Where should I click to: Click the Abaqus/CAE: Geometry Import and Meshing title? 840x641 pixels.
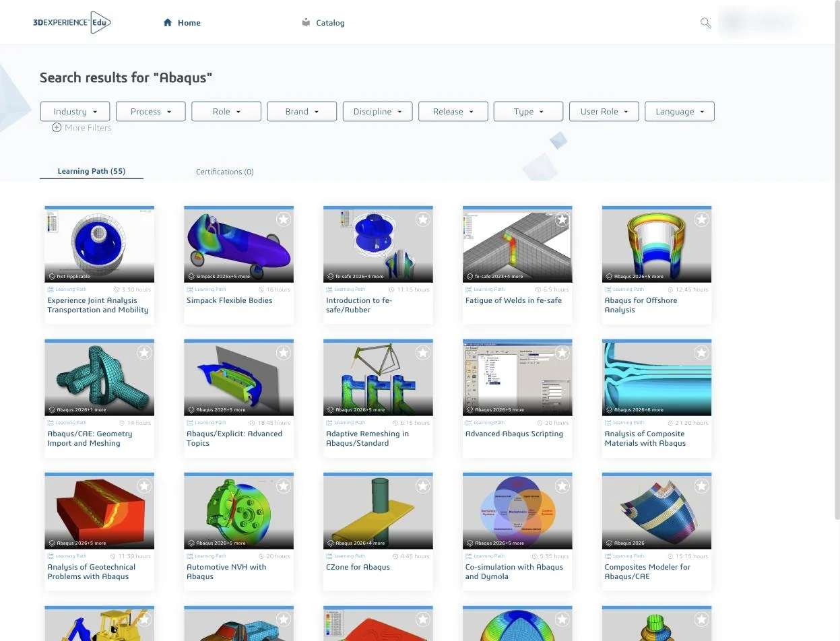pos(90,438)
